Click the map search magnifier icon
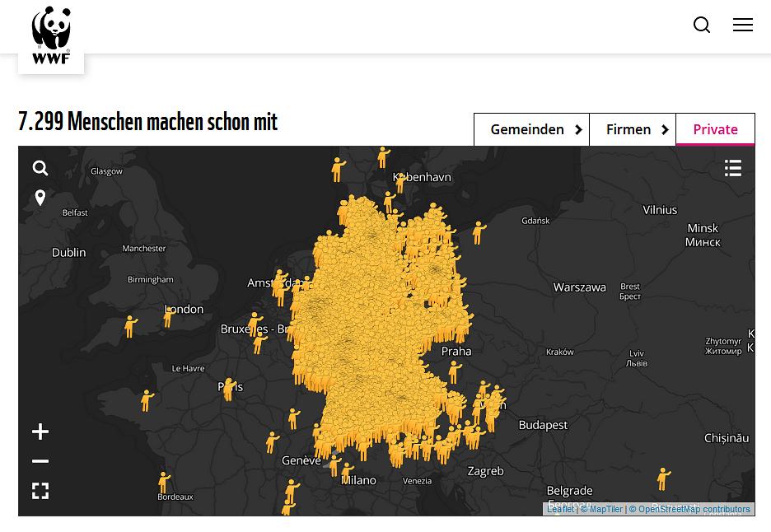This screenshot has width=771, height=532. pos(40,168)
